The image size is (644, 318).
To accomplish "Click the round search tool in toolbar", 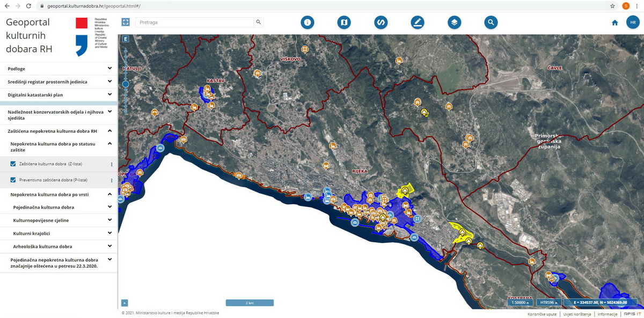I will click(491, 23).
